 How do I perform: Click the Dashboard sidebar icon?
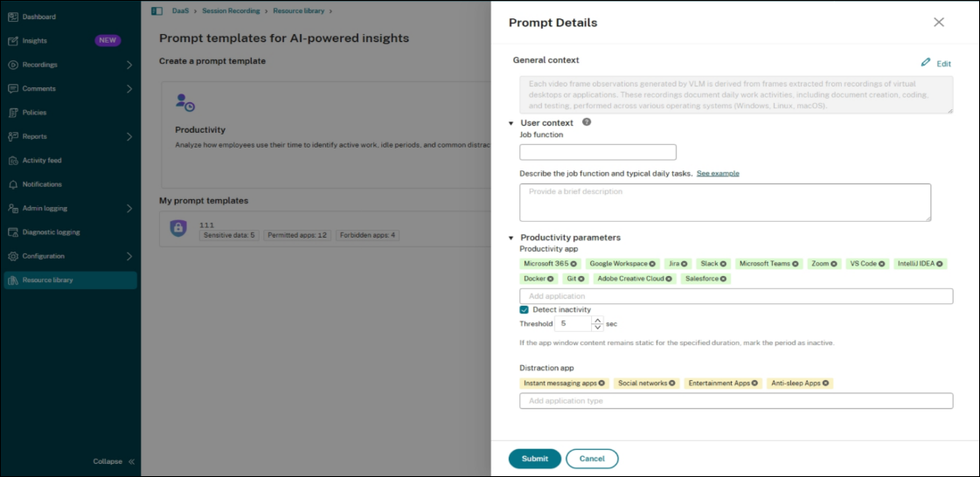[13, 17]
